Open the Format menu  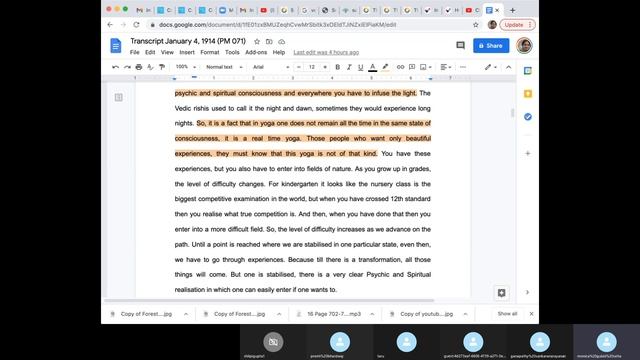pos(210,52)
